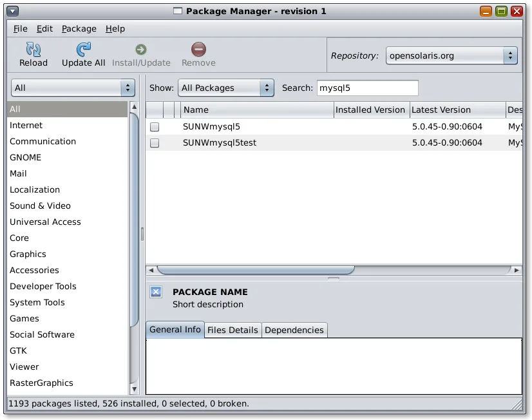Select the GTK category
Screen dimensions: 532x420
[x=67, y=351]
